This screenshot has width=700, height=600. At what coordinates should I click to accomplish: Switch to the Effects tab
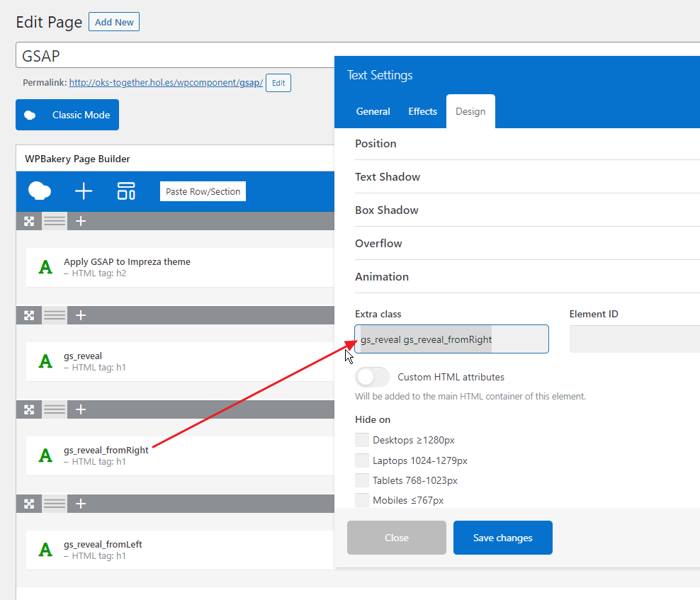tap(422, 112)
